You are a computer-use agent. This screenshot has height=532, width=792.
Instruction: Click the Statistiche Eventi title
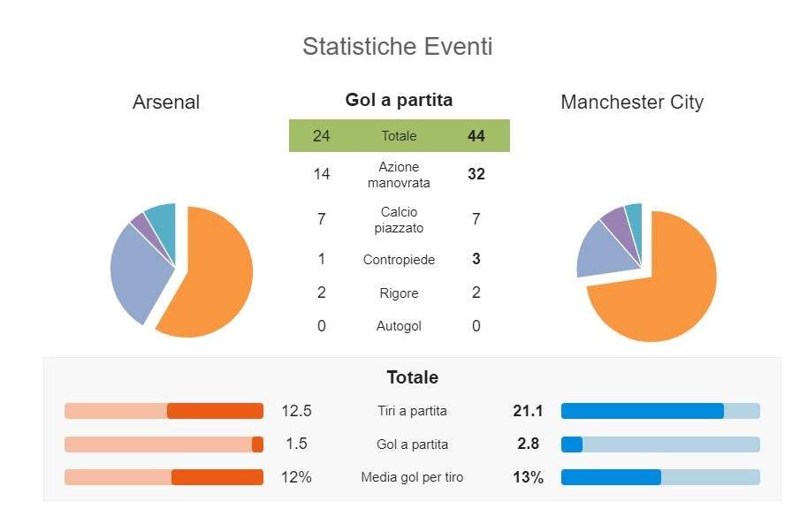click(x=397, y=46)
